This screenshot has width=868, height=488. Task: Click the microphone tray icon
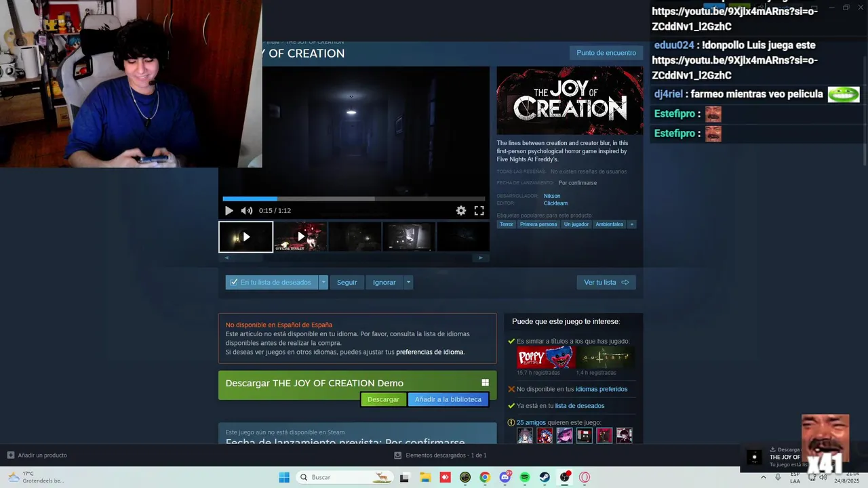coord(778,477)
